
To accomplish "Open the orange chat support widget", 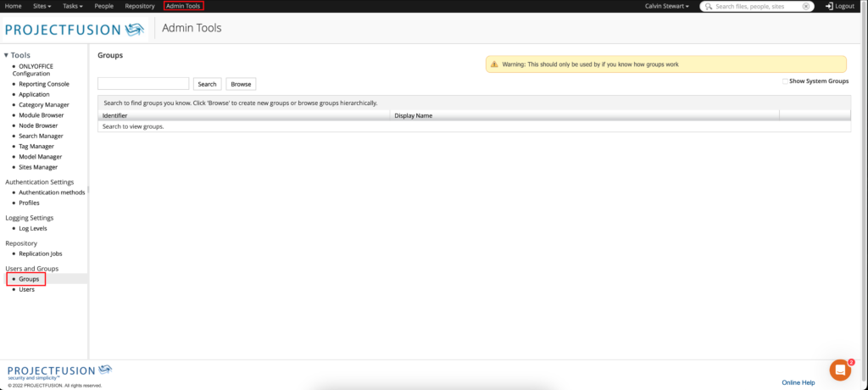I will click(x=839, y=370).
